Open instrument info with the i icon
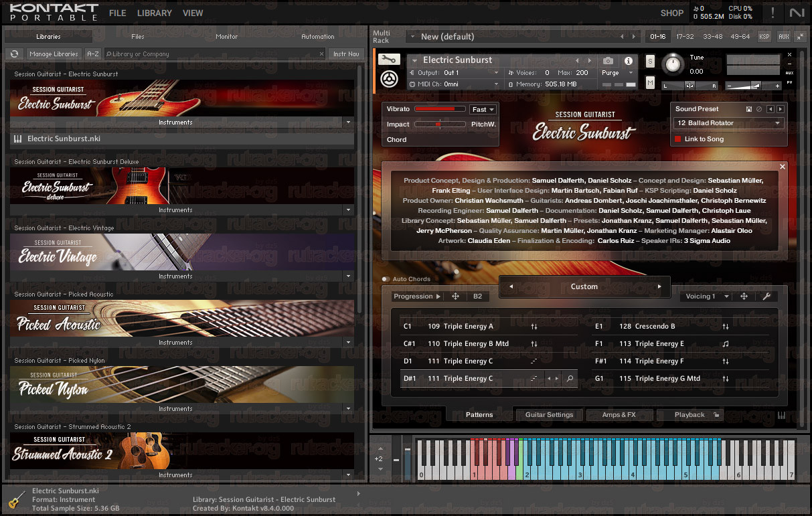The image size is (812, 516). coord(629,60)
